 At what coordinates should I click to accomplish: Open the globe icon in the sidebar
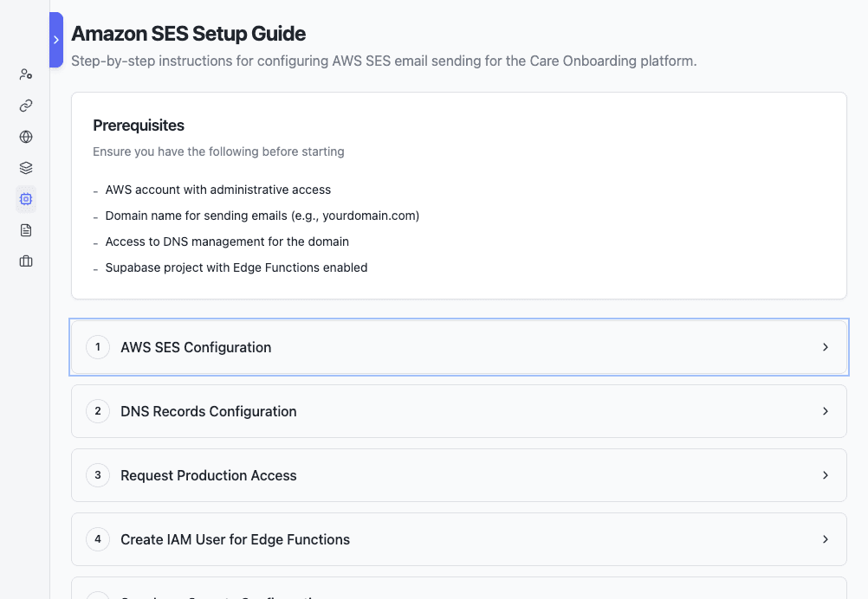[x=26, y=137]
